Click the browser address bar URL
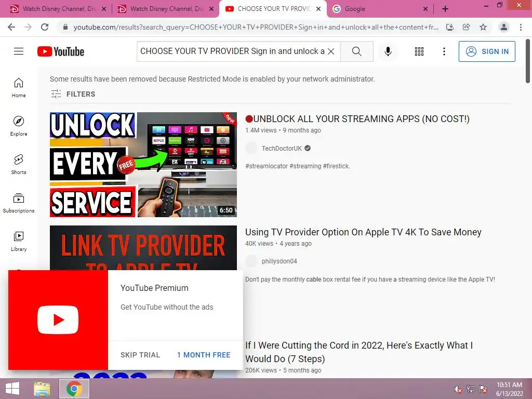The image size is (532, 399). tap(256, 27)
